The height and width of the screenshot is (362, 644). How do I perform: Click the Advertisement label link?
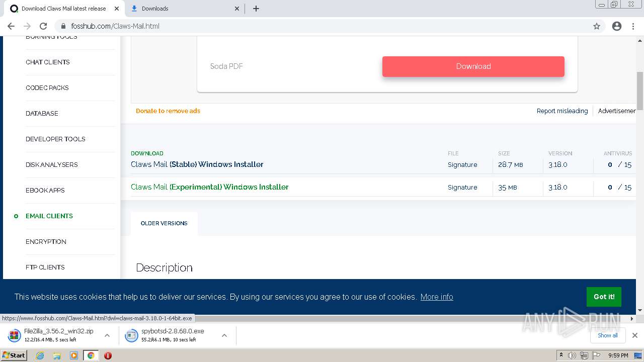[x=617, y=111]
